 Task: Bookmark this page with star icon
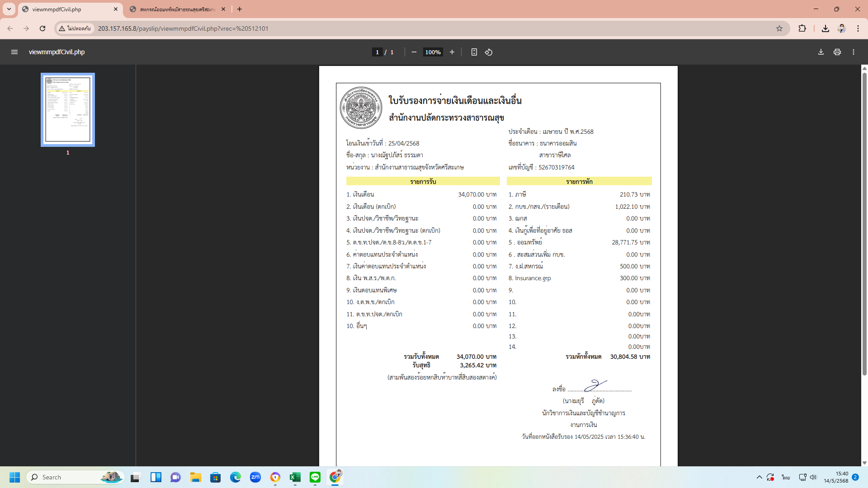tap(779, 28)
